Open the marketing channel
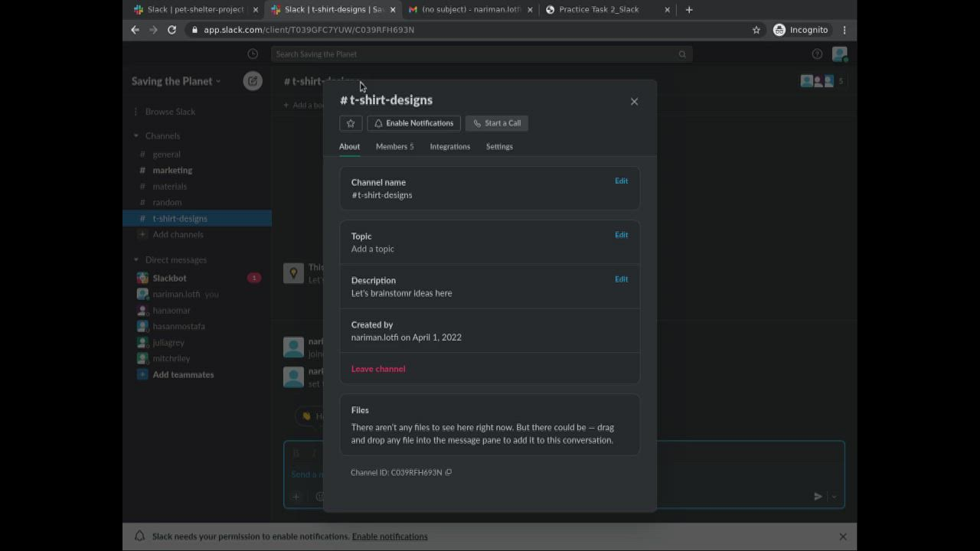Screen dimensions: 980x551 [x=197, y=170]
